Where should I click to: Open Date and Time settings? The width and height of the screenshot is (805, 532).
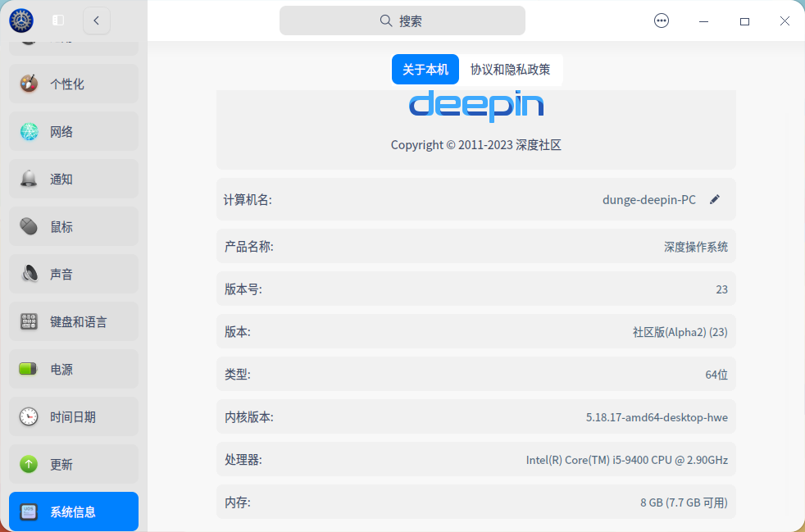coord(73,416)
